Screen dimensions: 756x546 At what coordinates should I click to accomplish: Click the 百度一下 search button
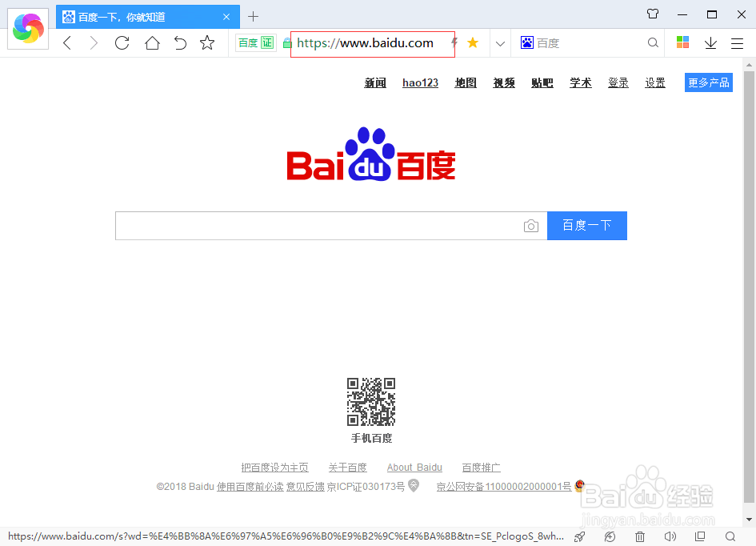[587, 226]
